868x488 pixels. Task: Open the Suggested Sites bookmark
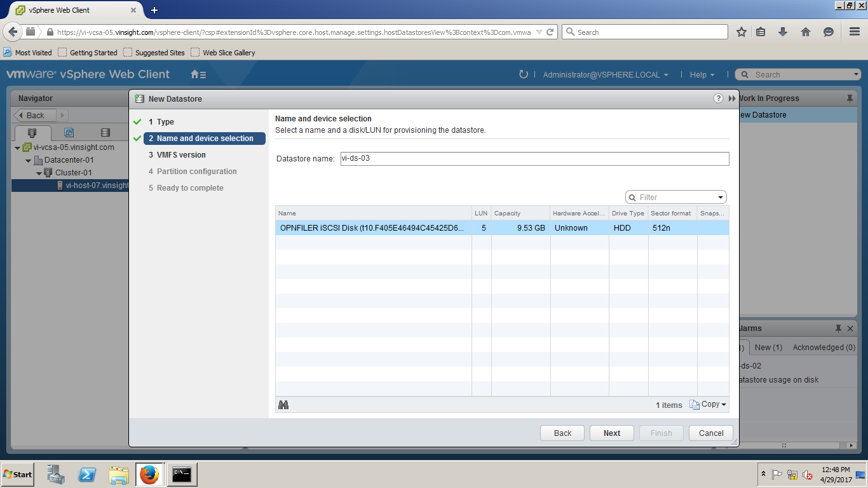[x=154, y=53]
